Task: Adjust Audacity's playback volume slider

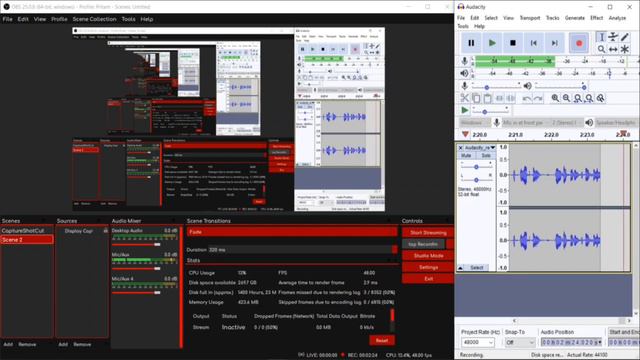Action: (x=560, y=87)
